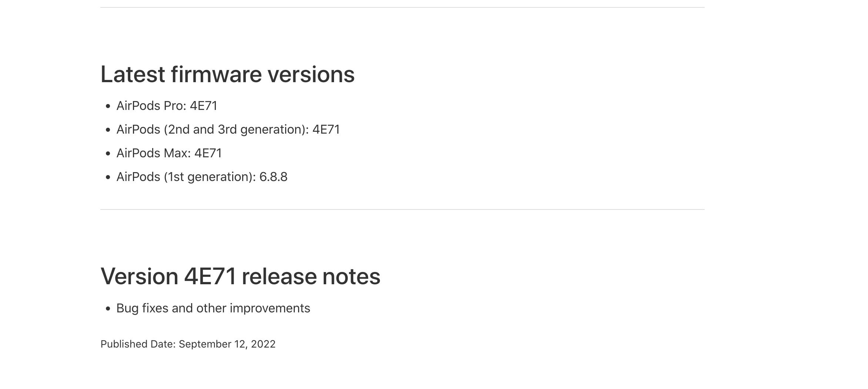Click the bullet point before AirPods Max

pos(108,154)
